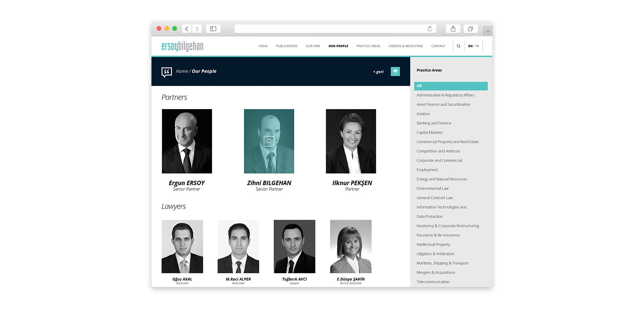Open the PRACTICE AREAS menu item

click(x=368, y=46)
